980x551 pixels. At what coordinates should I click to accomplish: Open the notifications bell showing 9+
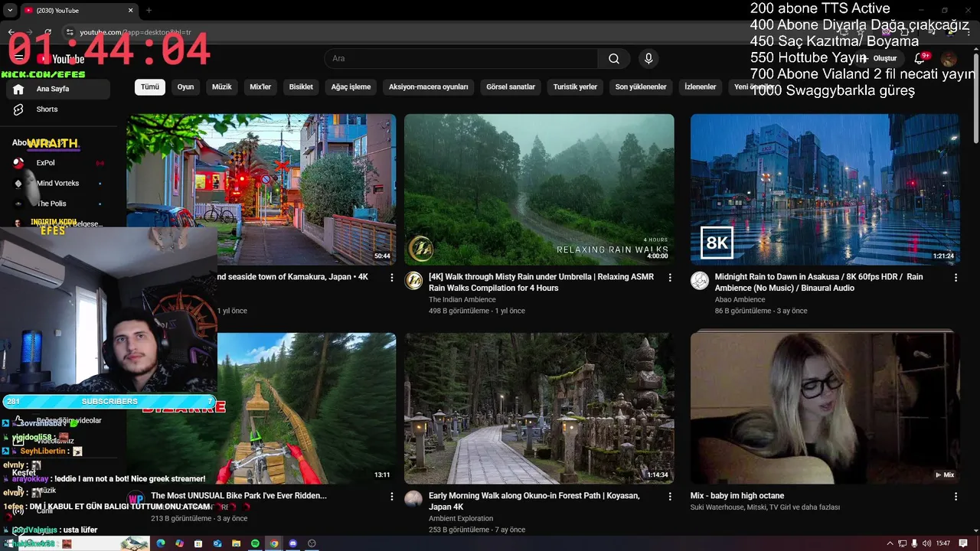pos(921,59)
